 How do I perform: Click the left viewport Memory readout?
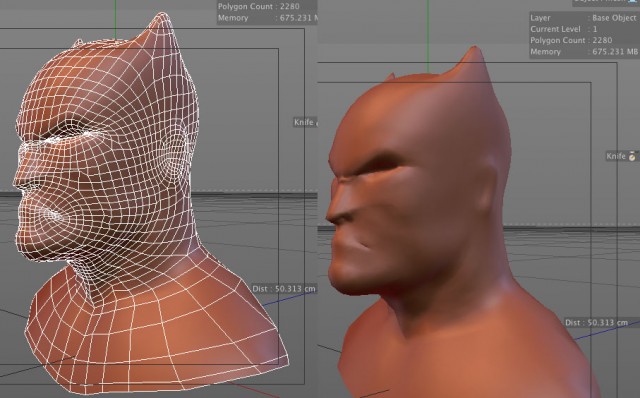(x=267, y=18)
